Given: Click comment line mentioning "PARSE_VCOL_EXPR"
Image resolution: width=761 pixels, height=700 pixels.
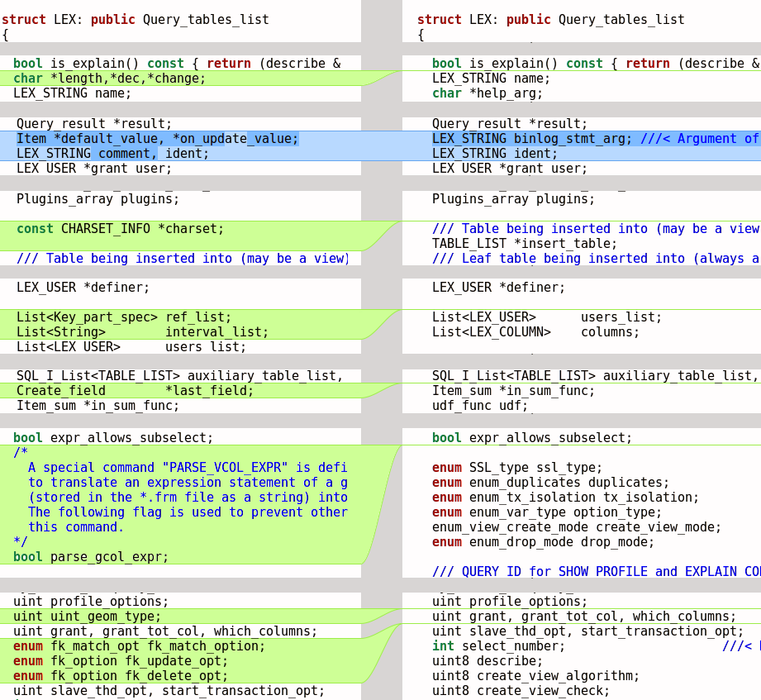Looking at the screenshot, I should click(x=188, y=468).
